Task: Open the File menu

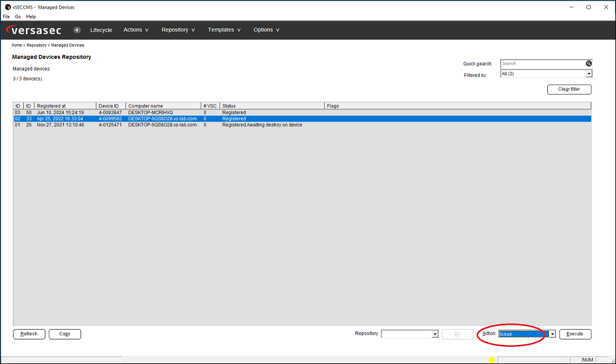Action: point(6,17)
